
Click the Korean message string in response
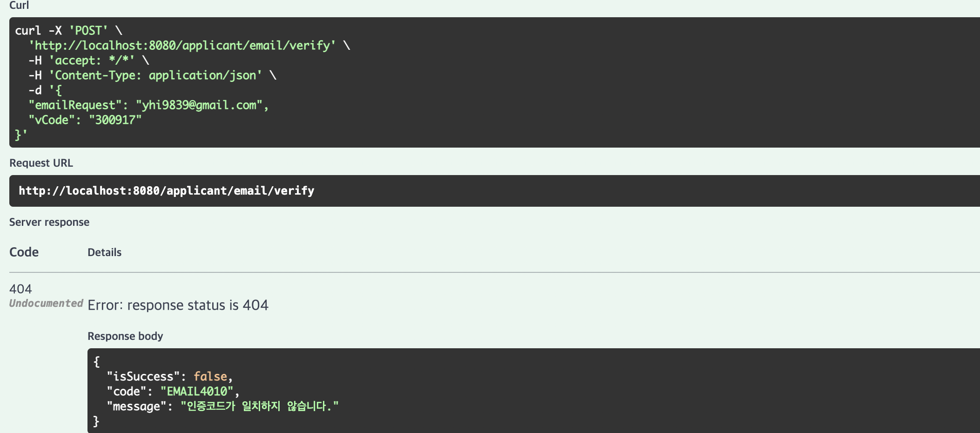point(259,406)
